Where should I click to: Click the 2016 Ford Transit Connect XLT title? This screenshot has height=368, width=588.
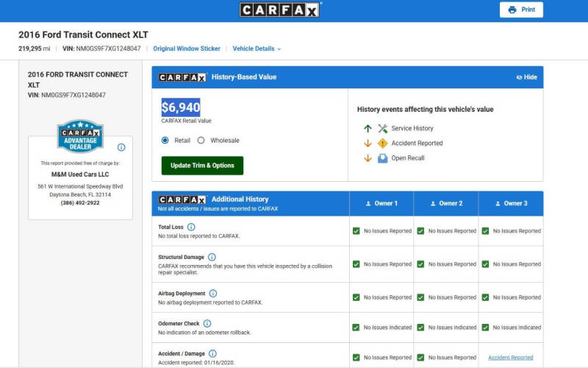click(83, 35)
